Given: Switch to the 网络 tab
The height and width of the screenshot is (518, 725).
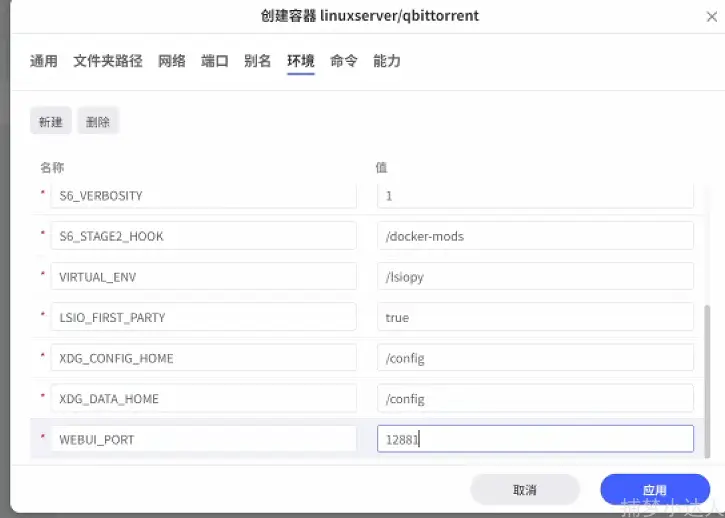Looking at the screenshot, I should point(172,61).
